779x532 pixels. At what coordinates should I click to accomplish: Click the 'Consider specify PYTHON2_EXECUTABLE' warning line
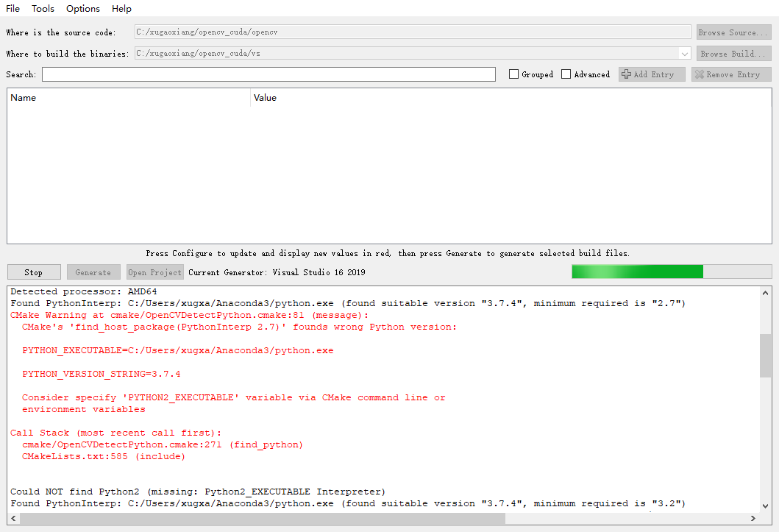pos(233,397)
